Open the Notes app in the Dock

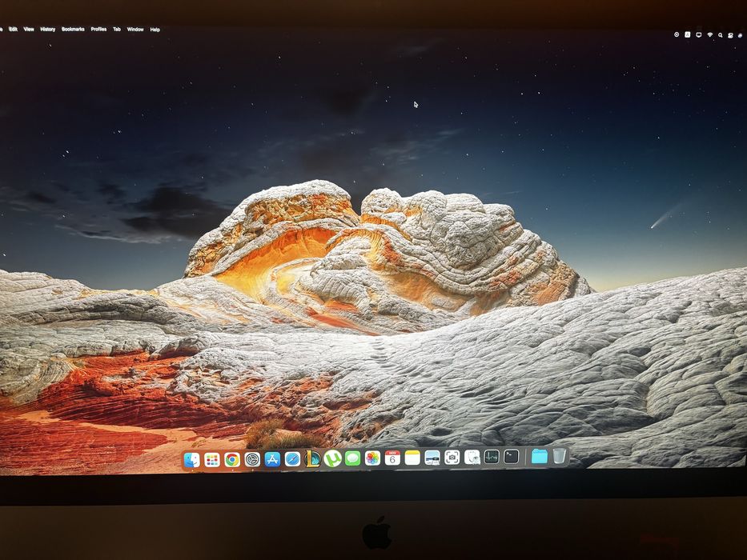click(412, 458)
